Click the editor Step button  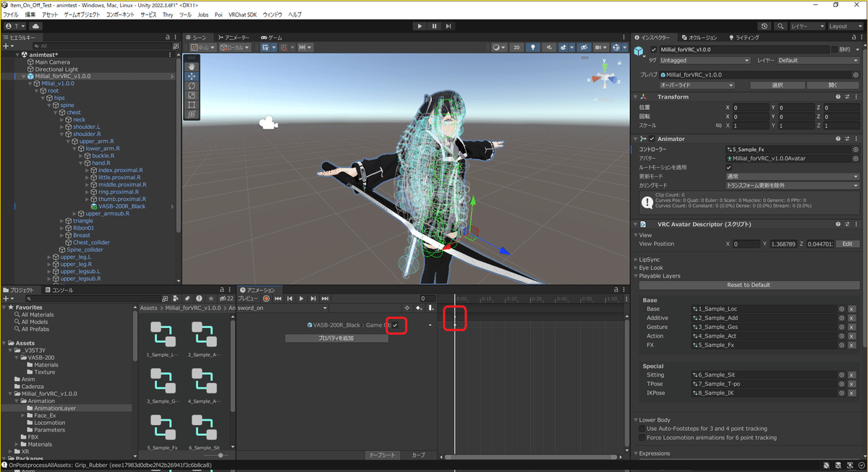tap(448, 26)
